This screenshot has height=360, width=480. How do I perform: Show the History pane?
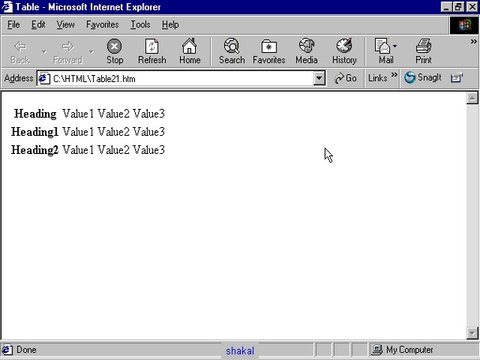(x=344, y=51)
